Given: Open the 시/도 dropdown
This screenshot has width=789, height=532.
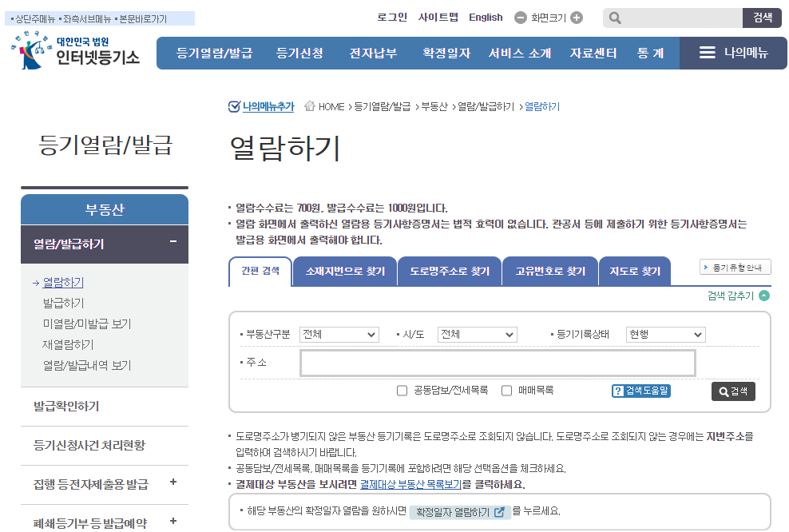Looking at the screenshot, I should pyautogui.click(x=477, y=335).
